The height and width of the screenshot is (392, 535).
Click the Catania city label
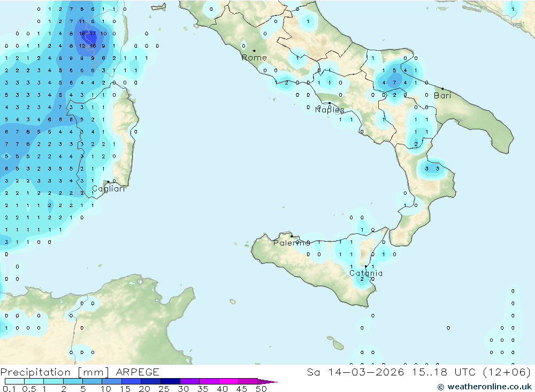[x=366, y=273]
